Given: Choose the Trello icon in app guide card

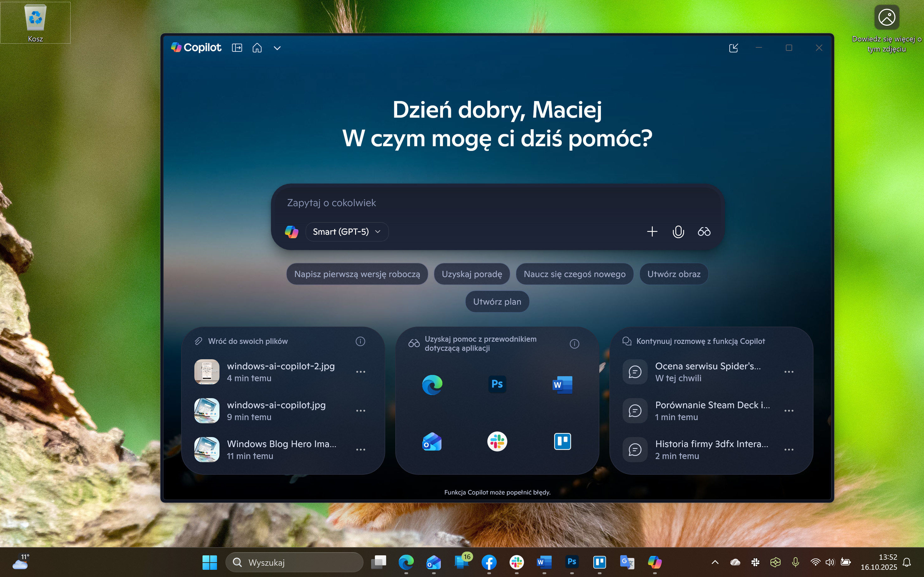Looking at the screenshot, I should [562, 442].
